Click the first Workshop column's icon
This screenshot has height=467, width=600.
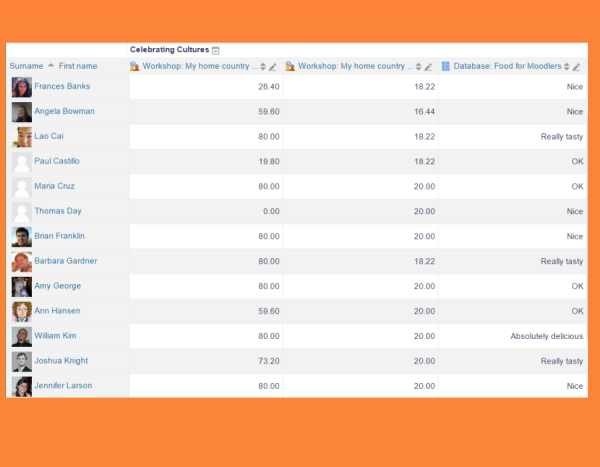click(135, 66)
